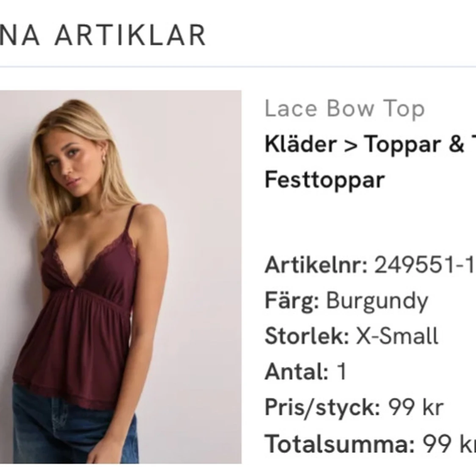Click the Storlek label
Viewport: 476px width, 475px height.
coord(307,336)
